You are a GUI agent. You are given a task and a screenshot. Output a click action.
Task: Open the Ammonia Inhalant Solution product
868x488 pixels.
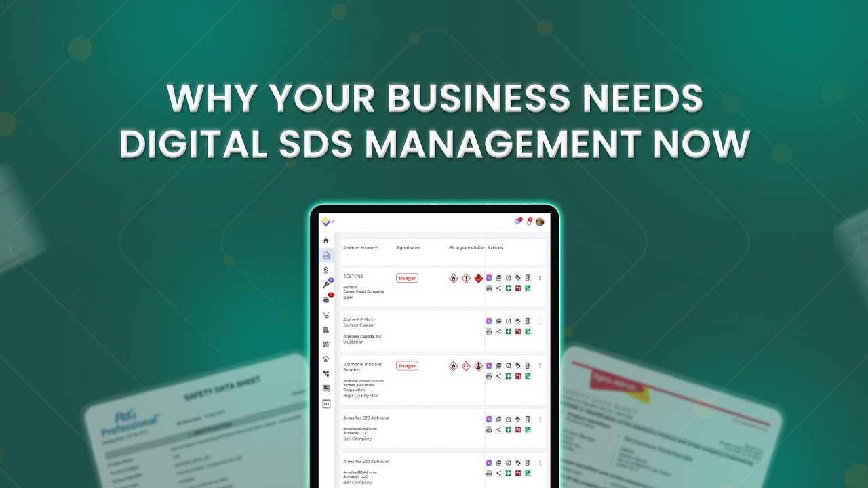(362, 367)
